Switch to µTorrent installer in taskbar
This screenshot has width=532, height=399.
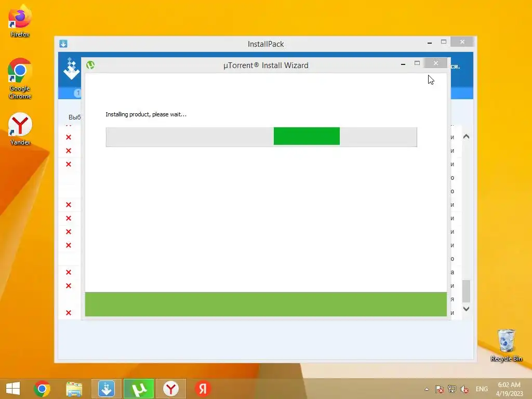click(x=138, y=389)
